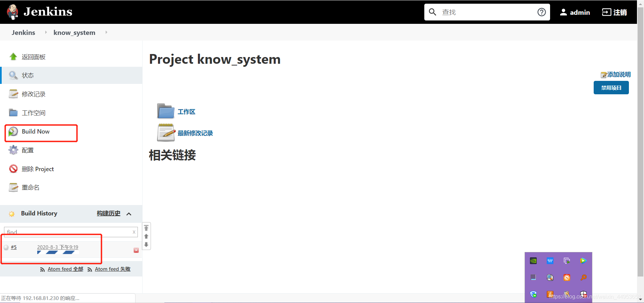This screenshot has width=644, height=303.
Task: Expand the Jenkins breadcrumb arrow
Action: click(x=46, y=32)
